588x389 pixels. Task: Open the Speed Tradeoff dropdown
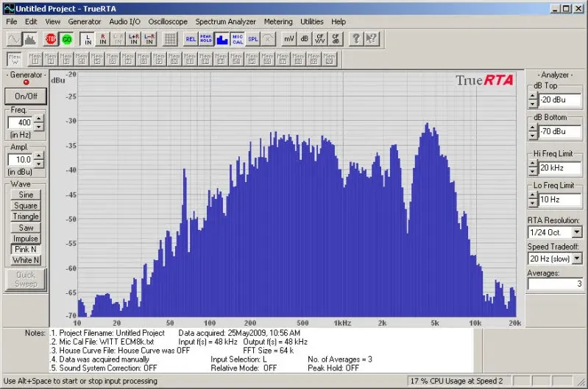click(577, 259)
